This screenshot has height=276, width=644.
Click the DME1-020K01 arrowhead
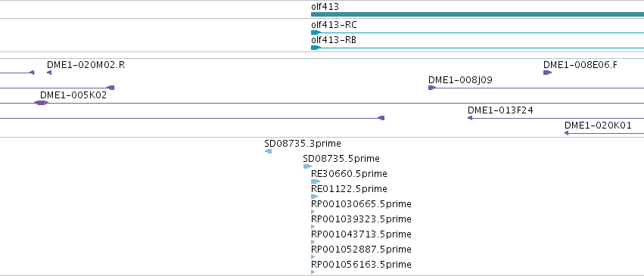click(x=566, y=133)
